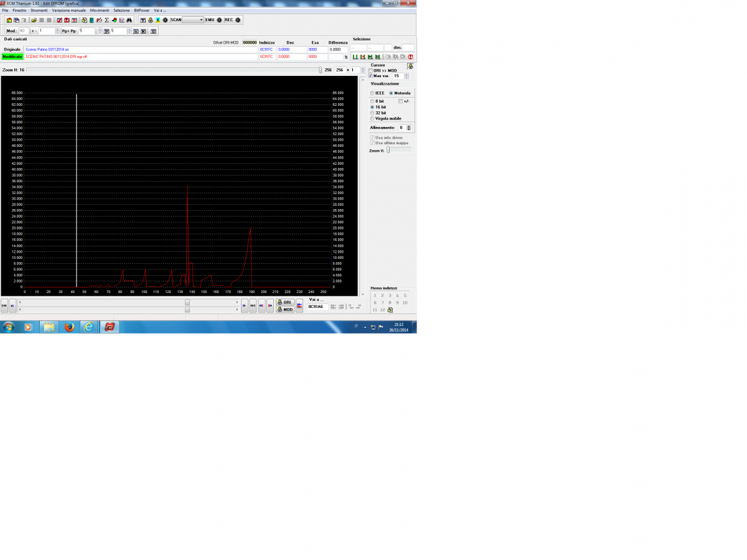The width and height of the screenshot is (747, 560).
Task: Click the teal device icon in toolbar
Action: pyautogui.click(x=92, y=20)
